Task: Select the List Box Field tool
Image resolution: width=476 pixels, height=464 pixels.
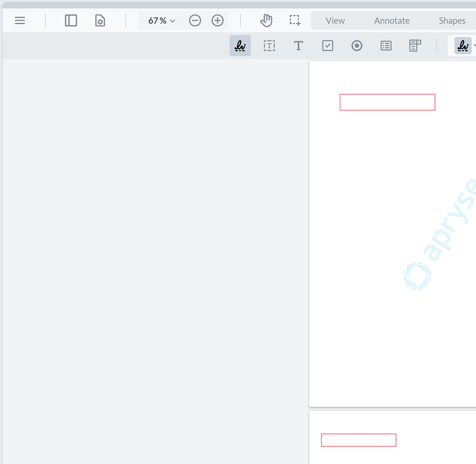Action: coord(386,46)
